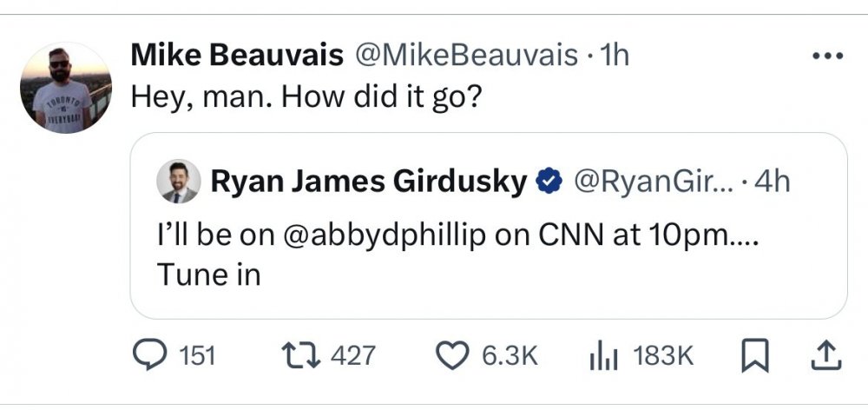Click the "Hey, man. How did it go?" text

306,95
